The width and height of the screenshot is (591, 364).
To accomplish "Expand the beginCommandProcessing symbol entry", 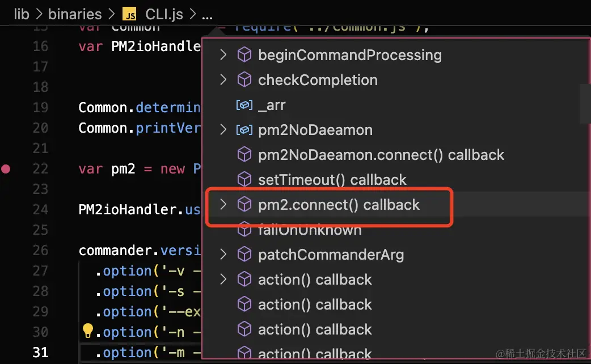I will coord(223,55).
